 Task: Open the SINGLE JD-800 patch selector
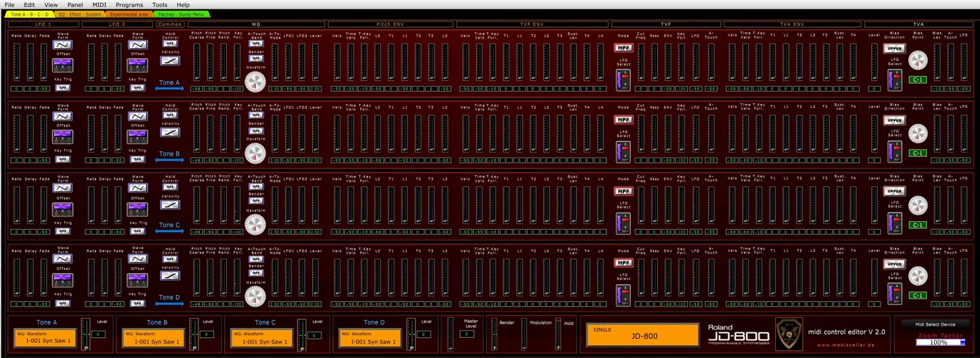642,335
